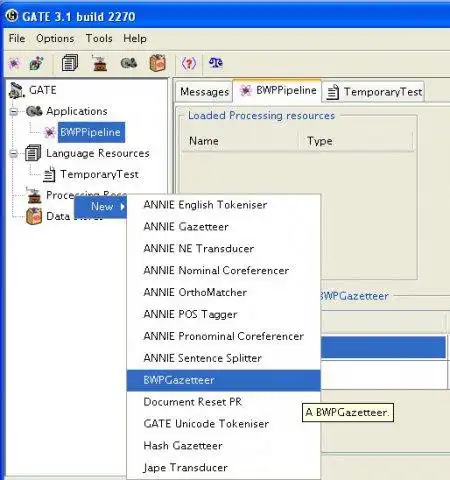Collapse the Language Resources tree node

point(14,154)
